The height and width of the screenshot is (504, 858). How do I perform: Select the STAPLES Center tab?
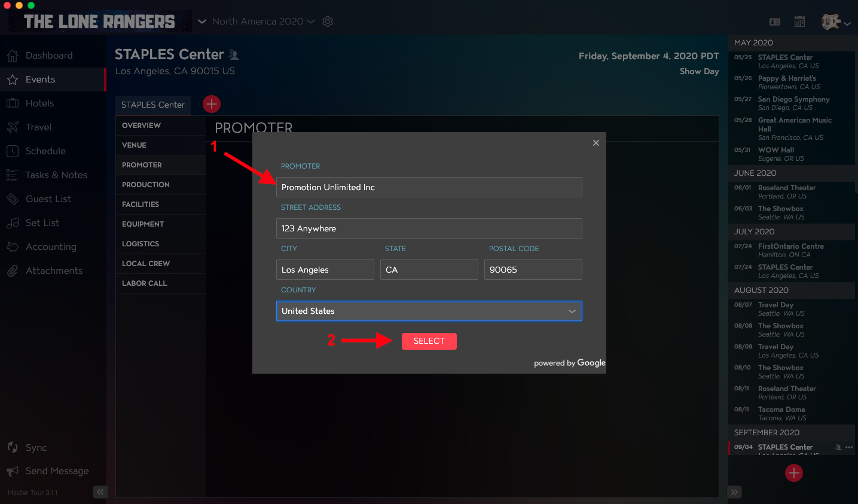(153, 105)
